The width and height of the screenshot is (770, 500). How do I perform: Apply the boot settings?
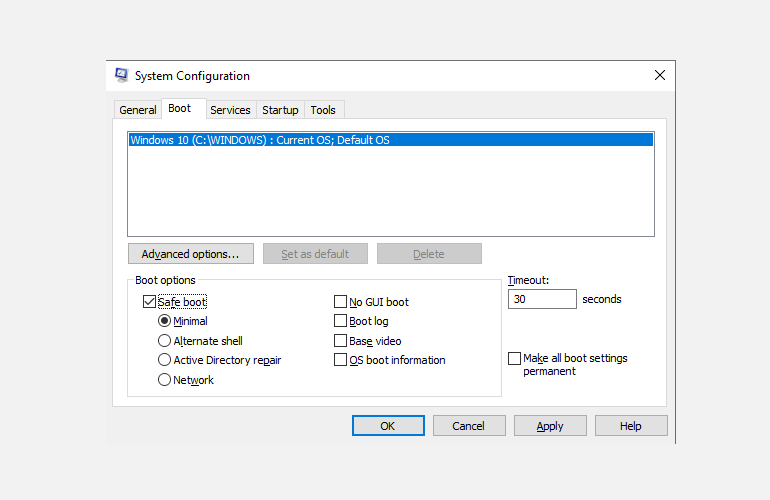[550, 426]
